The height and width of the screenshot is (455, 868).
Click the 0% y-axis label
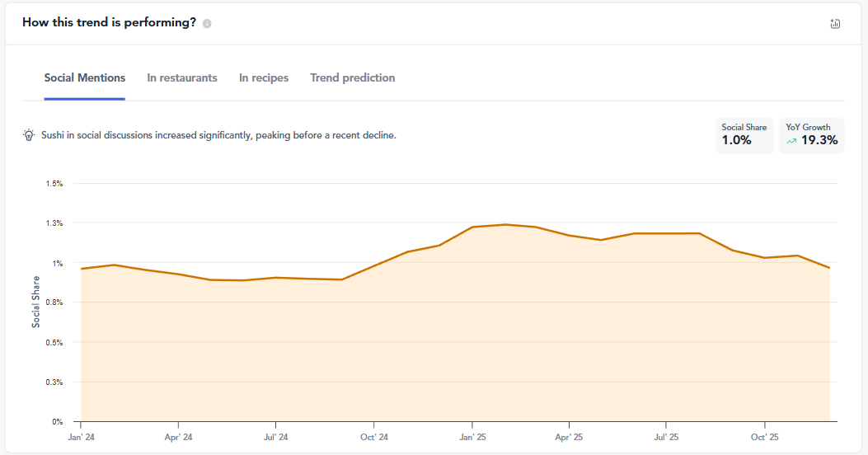coord(57,422)
